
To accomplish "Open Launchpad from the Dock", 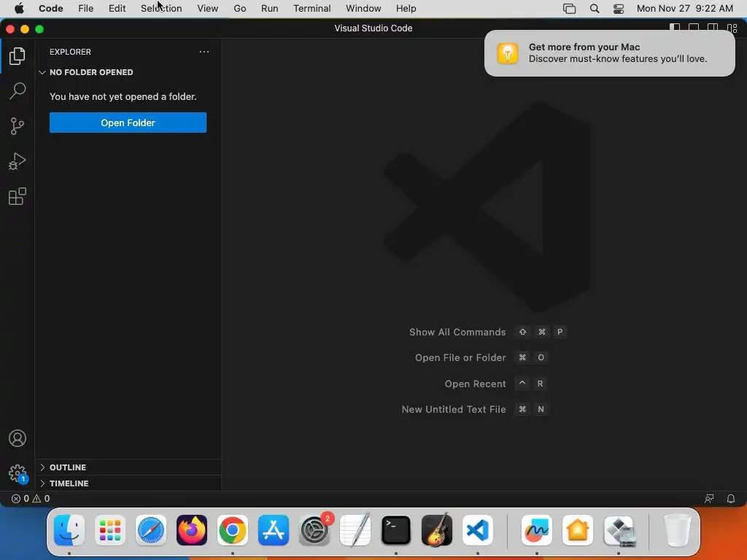I will (110, 530).
